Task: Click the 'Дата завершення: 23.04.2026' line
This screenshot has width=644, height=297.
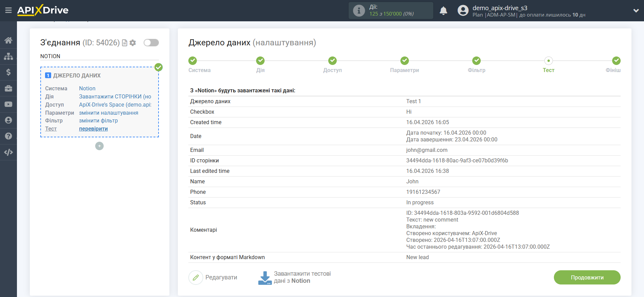Action: (x=452, y=140)
